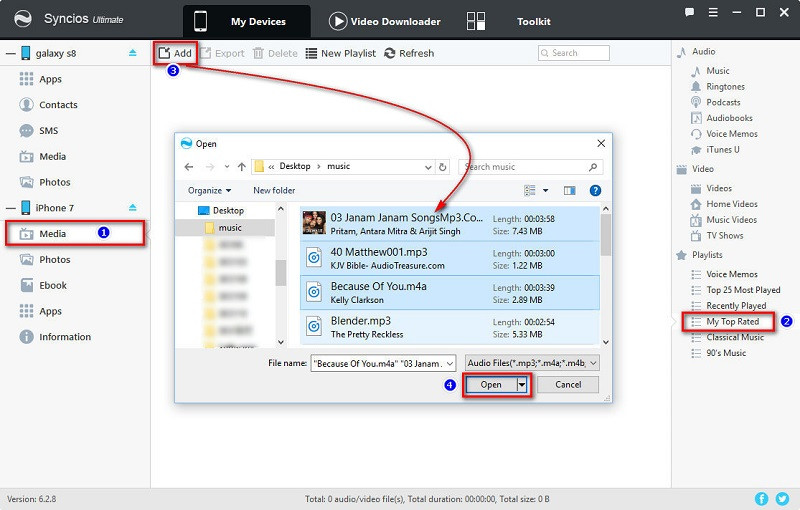Select 40 Matthew001.mp3 file
This screenshot has width=800, height=510.
coord(450,258)
